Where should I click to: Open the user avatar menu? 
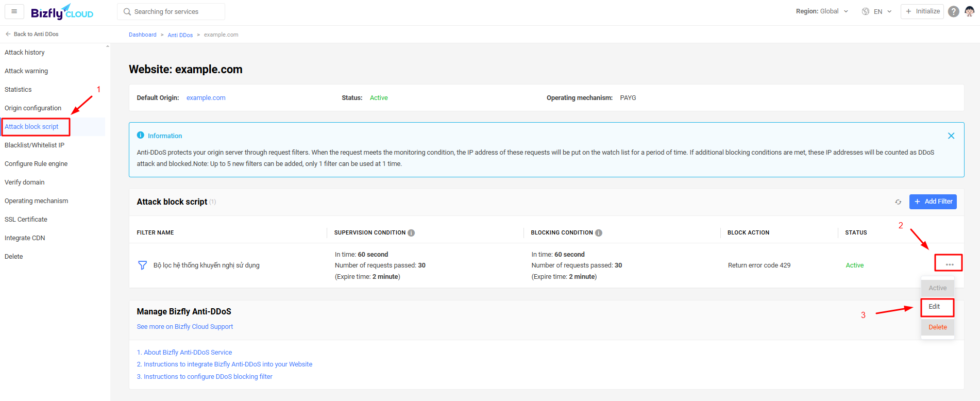point(969,11)
